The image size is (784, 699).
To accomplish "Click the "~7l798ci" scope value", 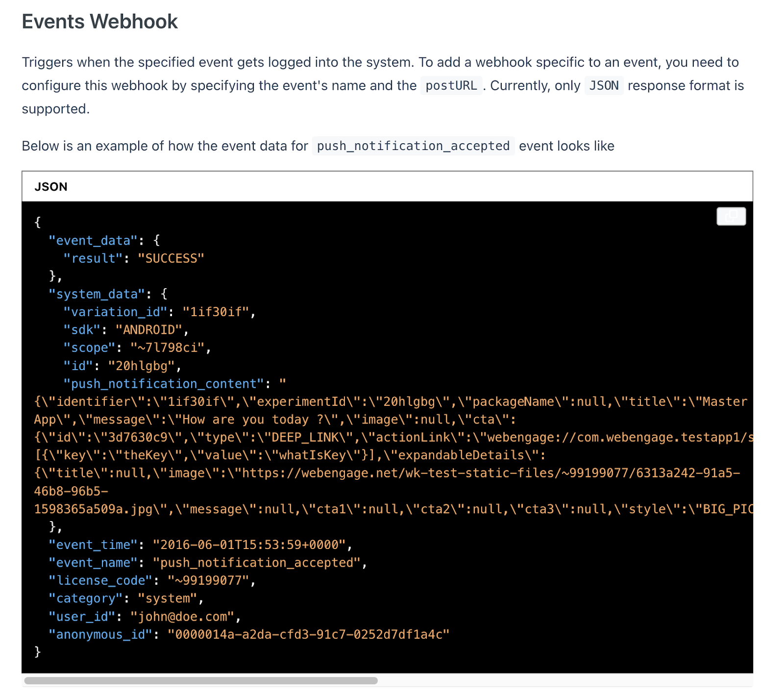I will (x=167, y=348).
